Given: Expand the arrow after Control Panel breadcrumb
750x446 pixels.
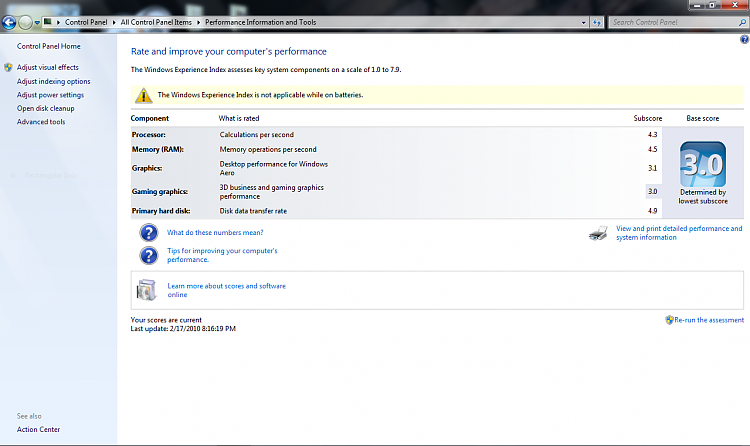Looking at the screenshot, I should 114,22.
